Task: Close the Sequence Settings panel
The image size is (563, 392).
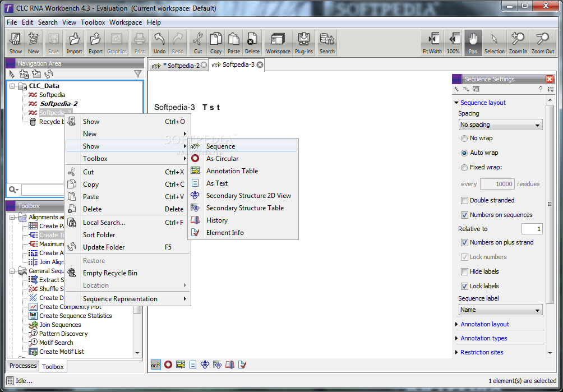Action: pos(550,79)
